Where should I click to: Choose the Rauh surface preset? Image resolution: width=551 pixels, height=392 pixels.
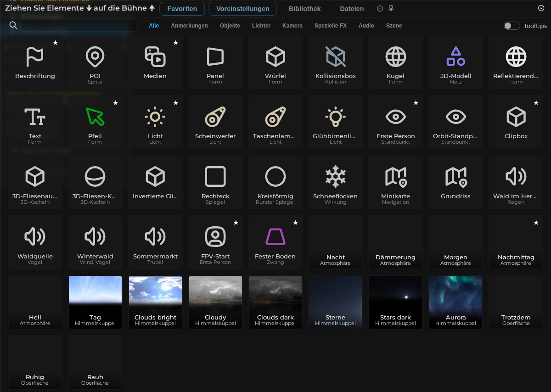(x=95, y=362)
